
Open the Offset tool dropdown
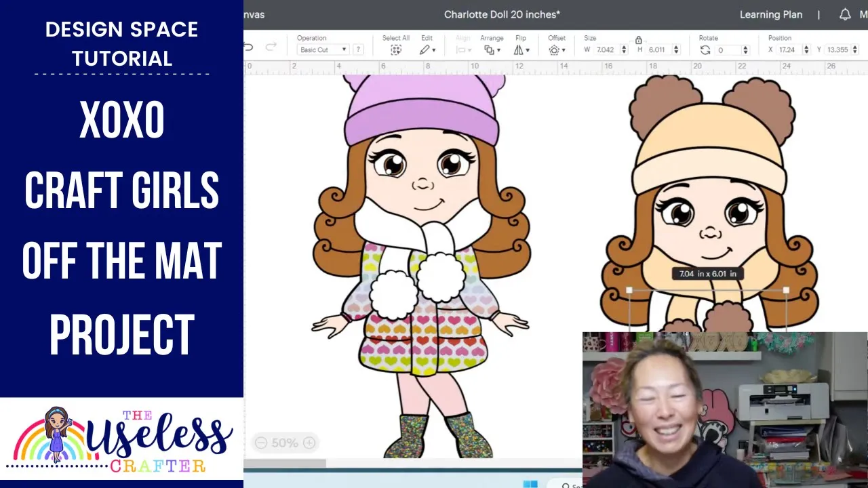click(557, 50)
